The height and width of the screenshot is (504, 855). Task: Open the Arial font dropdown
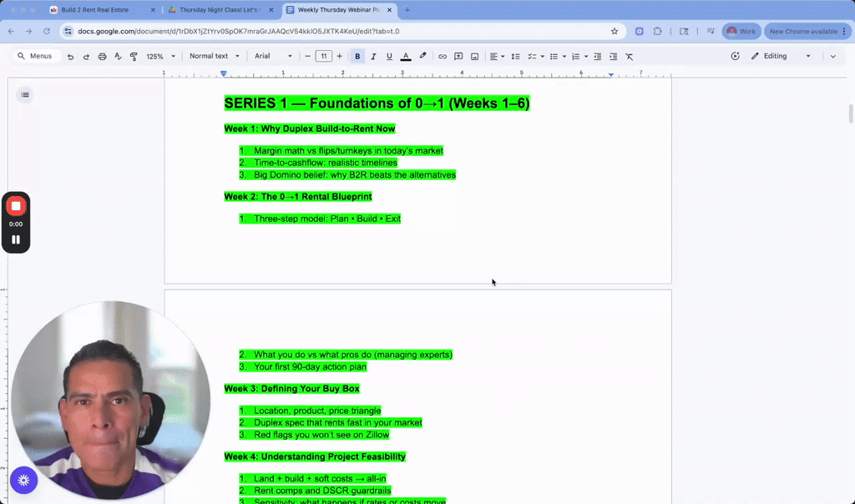coord(273,56)
